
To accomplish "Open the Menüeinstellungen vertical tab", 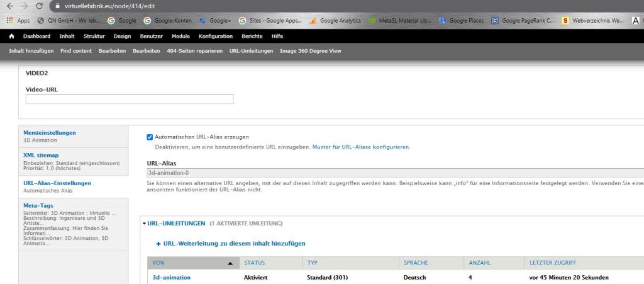I will (x=50, y=133).
